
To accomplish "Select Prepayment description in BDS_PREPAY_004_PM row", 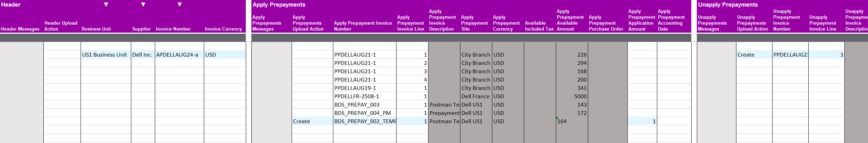I will tap(444, 113).
